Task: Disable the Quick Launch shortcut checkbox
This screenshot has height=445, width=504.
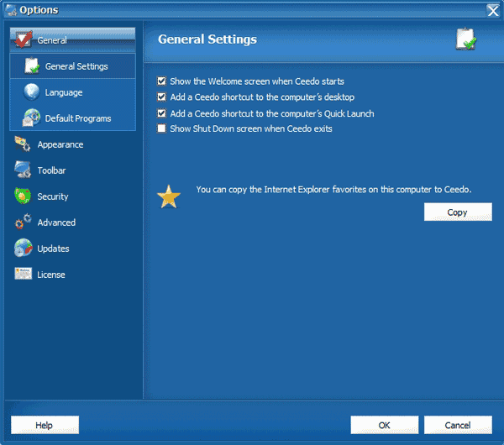Action: click(x=161, y=113)
